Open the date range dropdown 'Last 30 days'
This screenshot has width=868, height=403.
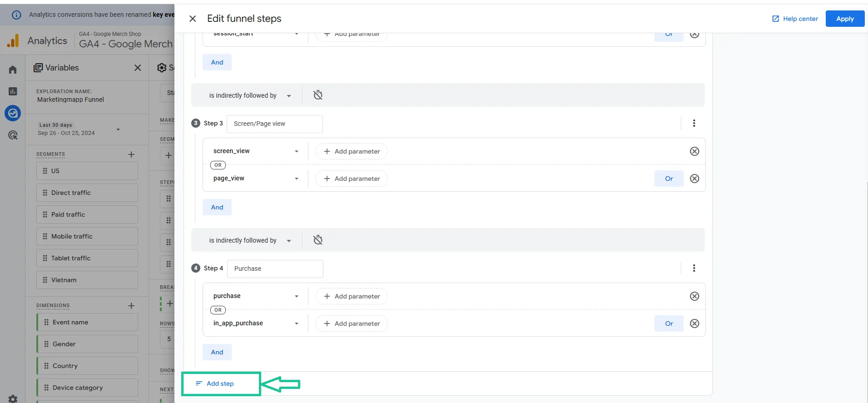(79, 129)
